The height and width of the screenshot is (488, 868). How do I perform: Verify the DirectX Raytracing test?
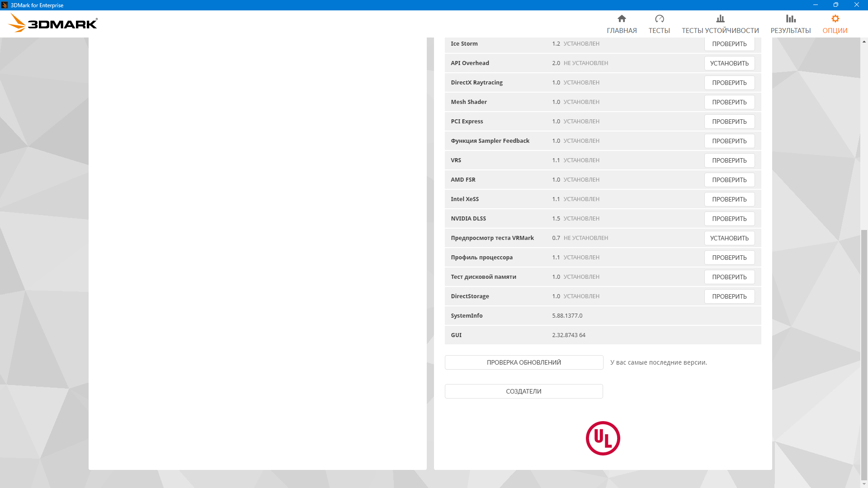point(729,83)
